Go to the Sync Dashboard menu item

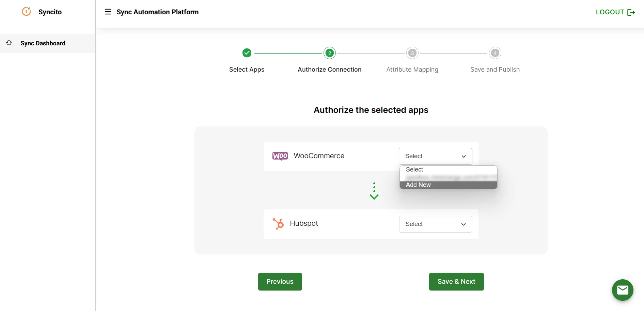click(43, 43)
